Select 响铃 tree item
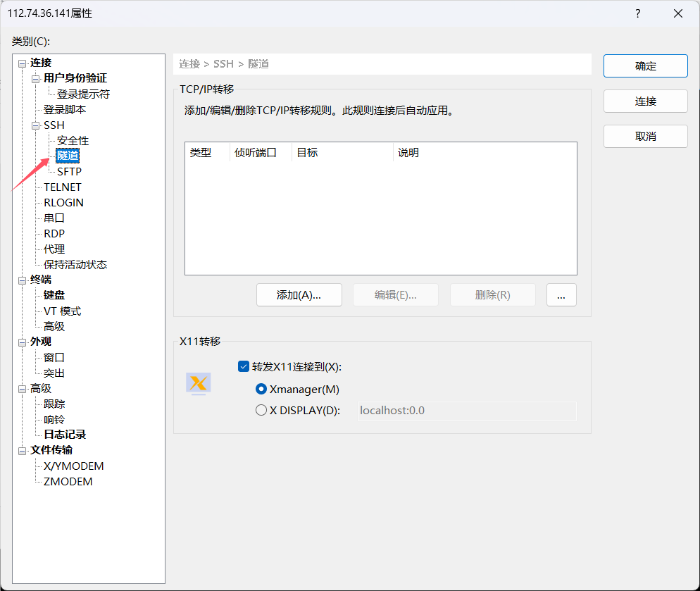The width and height of the screenshot is (700, 591). click(x=54, y=419)
